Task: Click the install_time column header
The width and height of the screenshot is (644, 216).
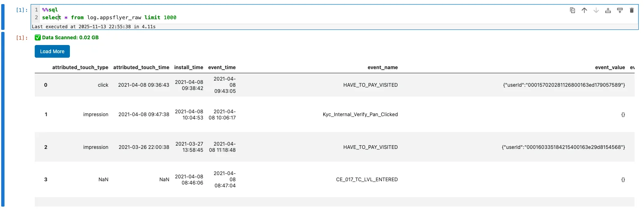Action: tap(188, 67)
